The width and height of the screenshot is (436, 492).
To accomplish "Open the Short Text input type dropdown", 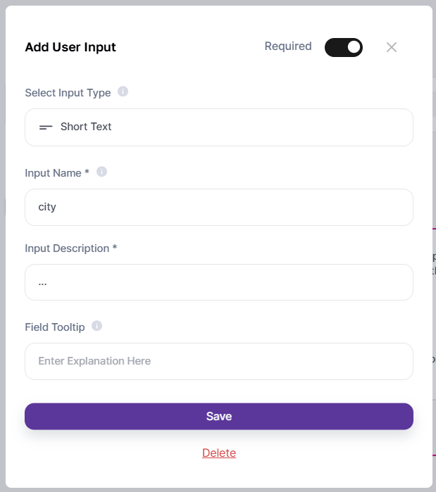I will [x=219, y=127].
